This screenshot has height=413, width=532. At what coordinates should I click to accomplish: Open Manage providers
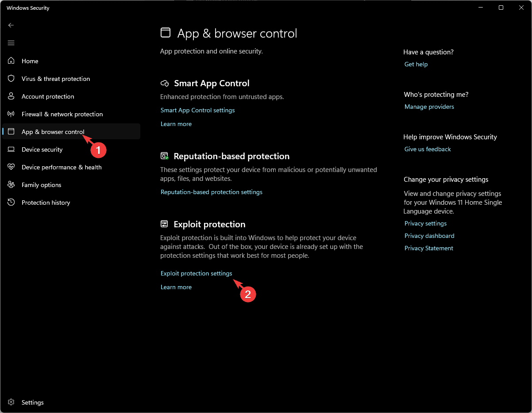point(429,107)
